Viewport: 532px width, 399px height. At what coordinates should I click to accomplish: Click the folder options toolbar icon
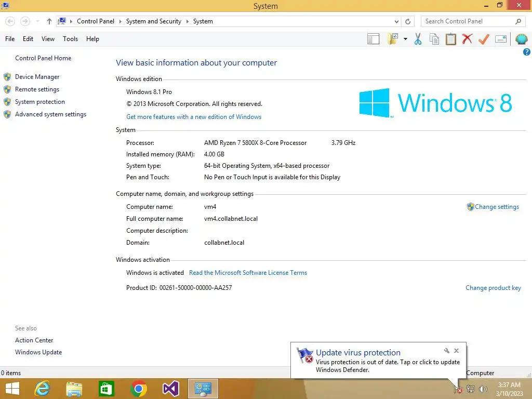(x=393, y=39)
